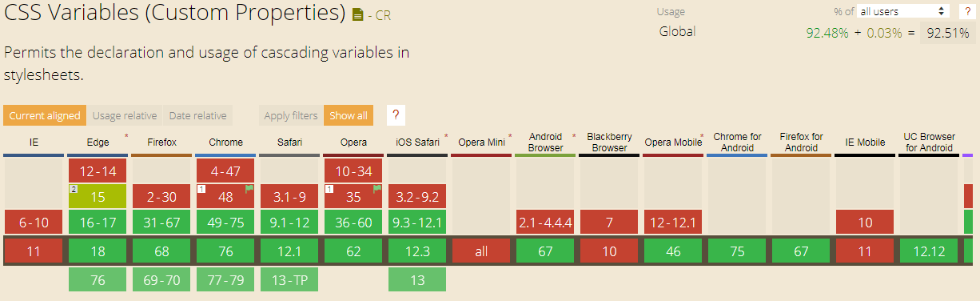
Task: Click the spec document icon beside CR
Action: (357, 14)
